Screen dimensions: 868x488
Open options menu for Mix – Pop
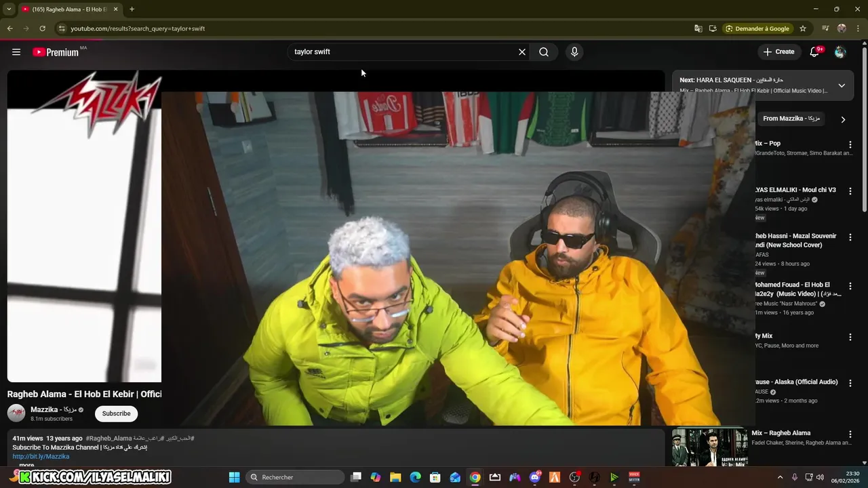point(850,144)
